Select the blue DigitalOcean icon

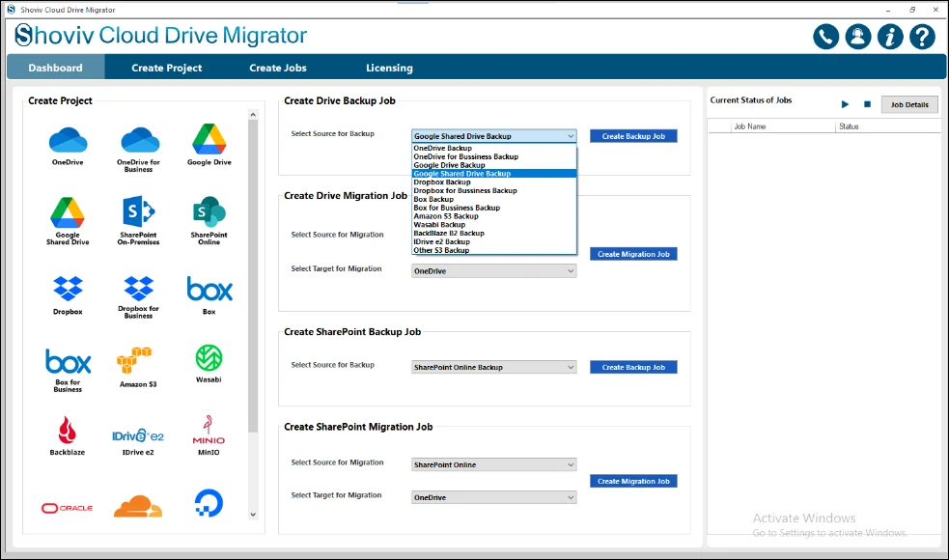pos(209,503)
